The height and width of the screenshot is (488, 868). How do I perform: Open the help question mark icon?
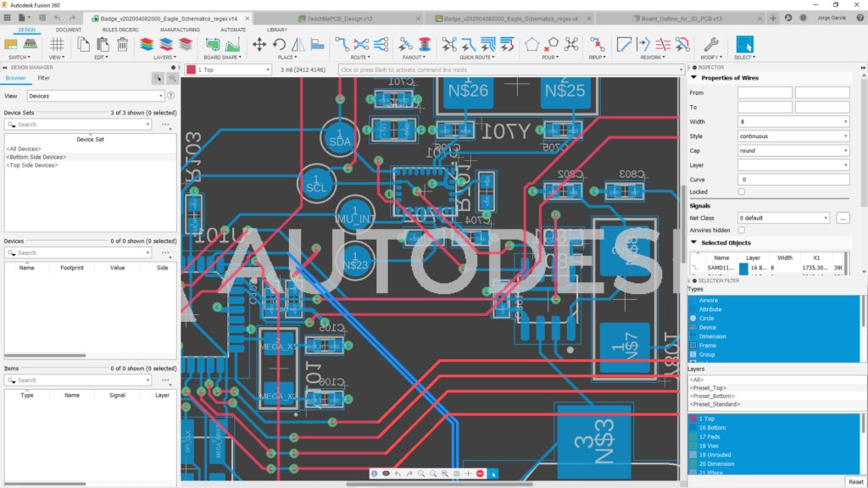point(860,18)
